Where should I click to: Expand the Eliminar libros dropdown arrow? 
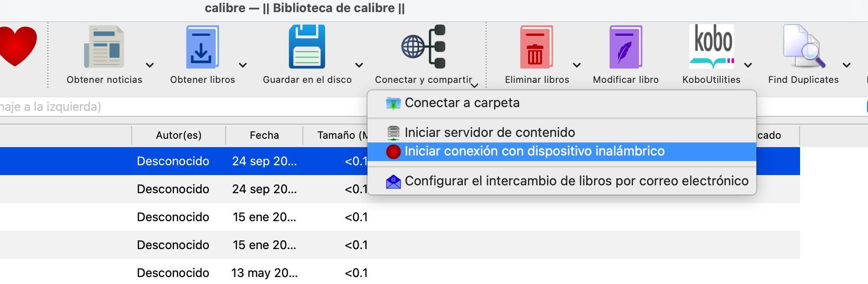tap(577, 65)
